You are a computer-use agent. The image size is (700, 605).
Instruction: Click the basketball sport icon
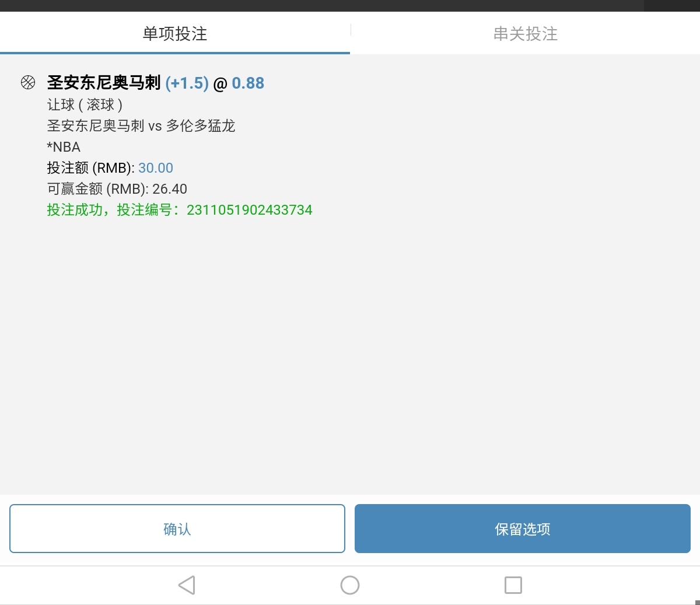tap(28, 82)
